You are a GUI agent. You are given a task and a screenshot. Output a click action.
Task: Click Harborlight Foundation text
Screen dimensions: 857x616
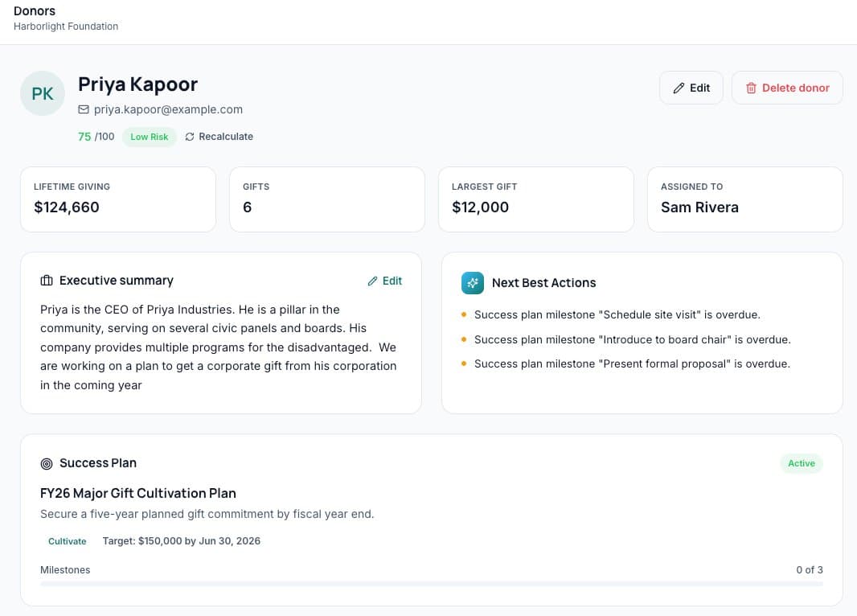click(66, 27)
